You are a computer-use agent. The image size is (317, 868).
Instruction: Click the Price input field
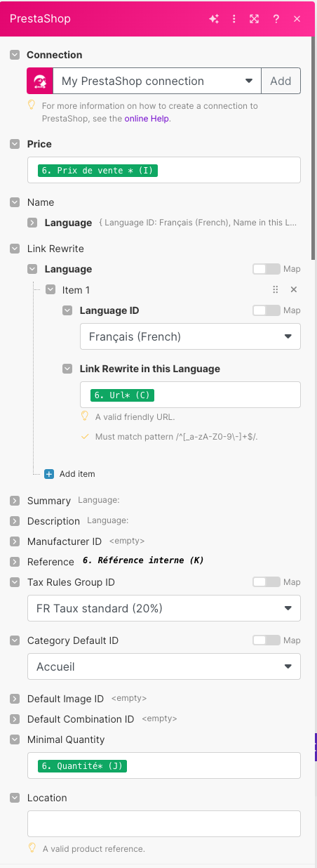(164, 171)
